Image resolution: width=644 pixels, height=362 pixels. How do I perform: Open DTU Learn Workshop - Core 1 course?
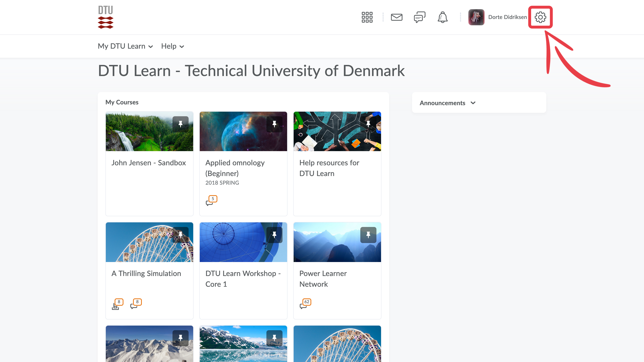click(x=243, y=278)
